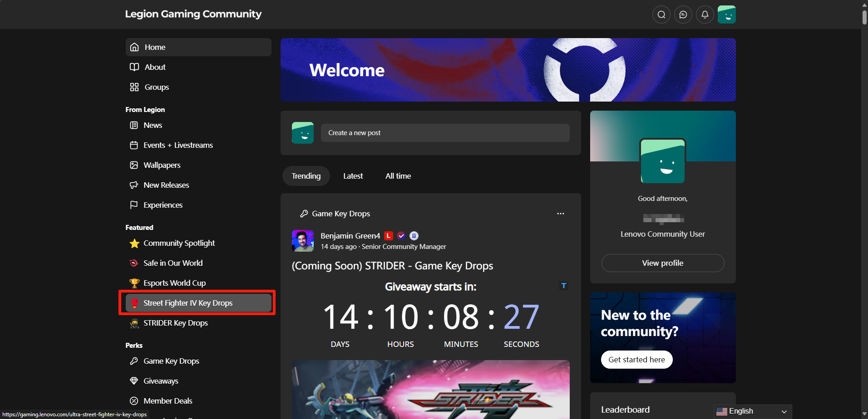The height and width of the screenshot is (419, 868).
Task: Open Game Key Drops post category link
Action: [x=341, y=214]
